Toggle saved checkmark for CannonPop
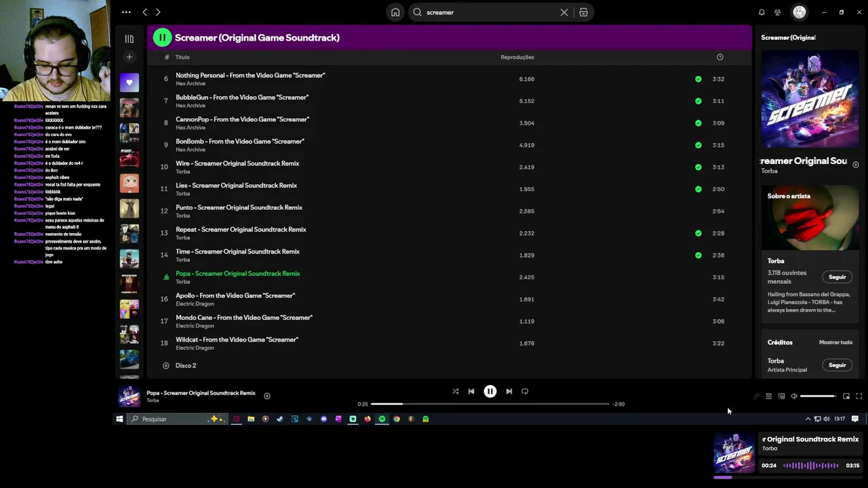 point(698,123)
